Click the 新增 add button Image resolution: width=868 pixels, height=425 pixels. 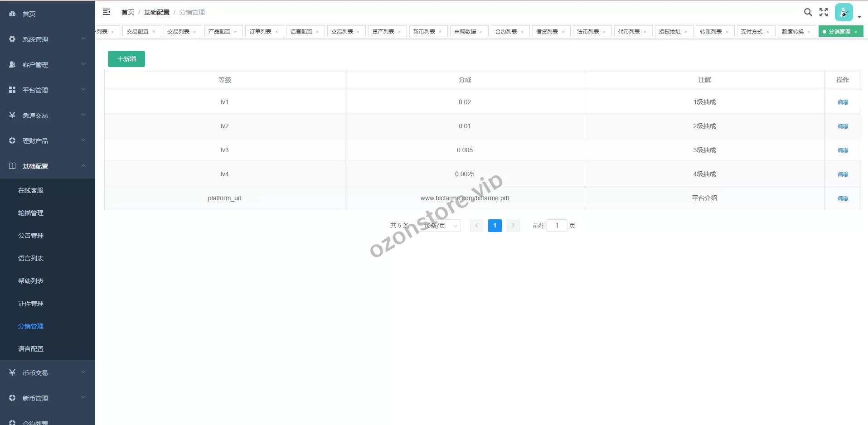click(x=126, y=59)
